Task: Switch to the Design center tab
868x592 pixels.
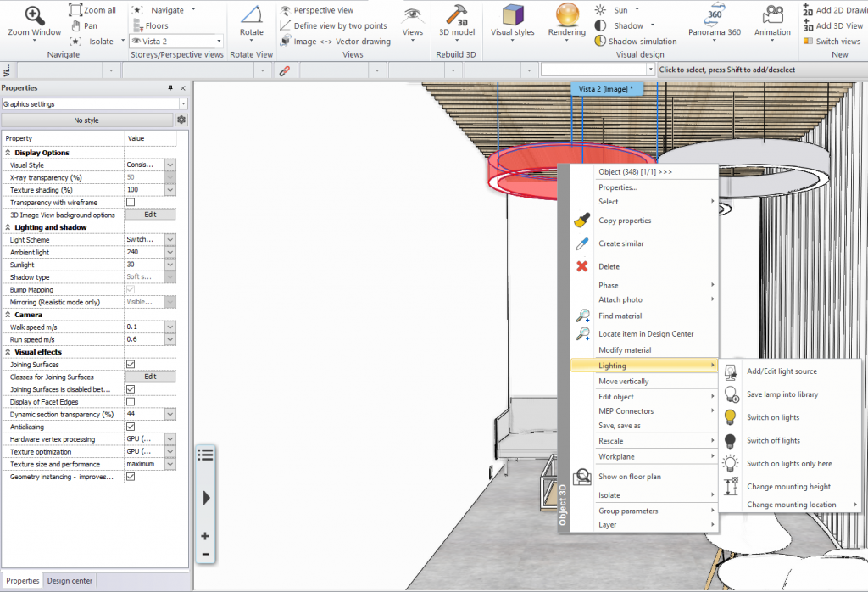Action: click(x=70, y=581)
